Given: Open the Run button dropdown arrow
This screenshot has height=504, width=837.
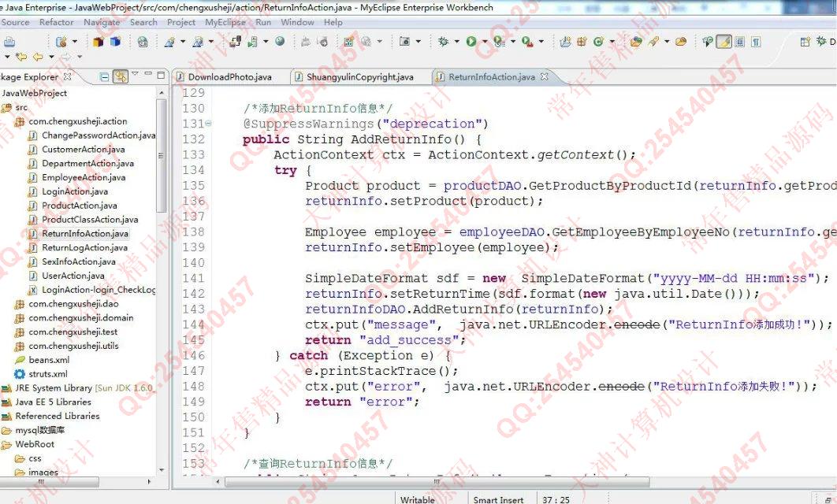Looking at the screenshot, I should click(485, 41).
